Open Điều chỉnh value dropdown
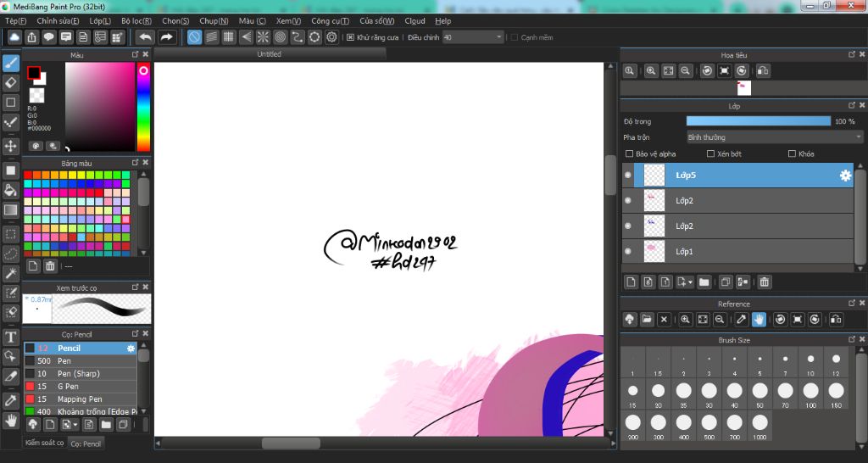The height and width of the screenshot is (463, 868). [473, 37]
